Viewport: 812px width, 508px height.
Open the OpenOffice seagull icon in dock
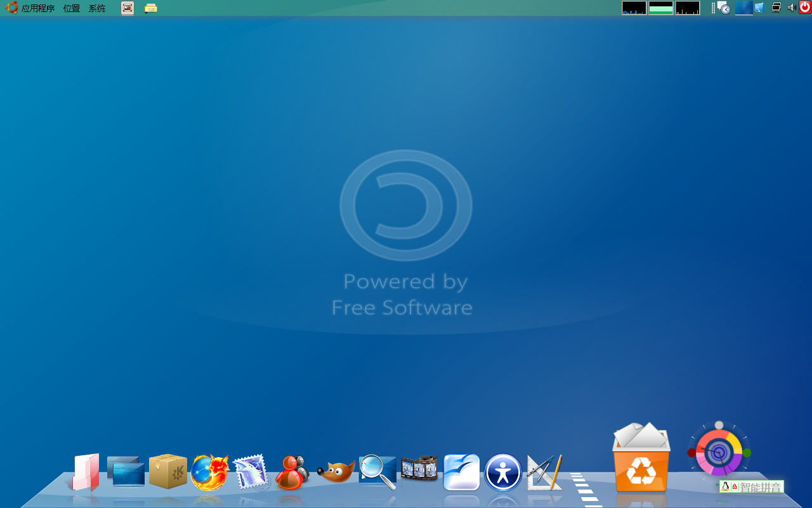coord(461,472)
